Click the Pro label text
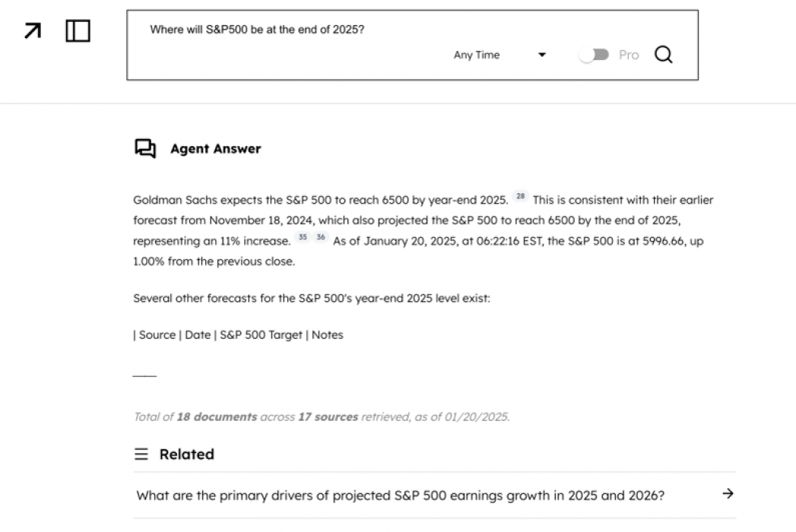This screenshot has width=796, height=532. click(x=629, y=55)
